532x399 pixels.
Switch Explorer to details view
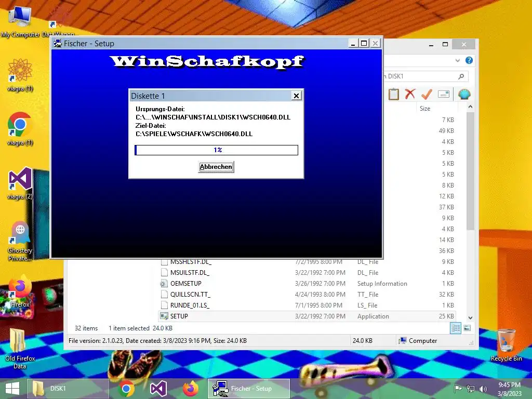coord(455,328)
